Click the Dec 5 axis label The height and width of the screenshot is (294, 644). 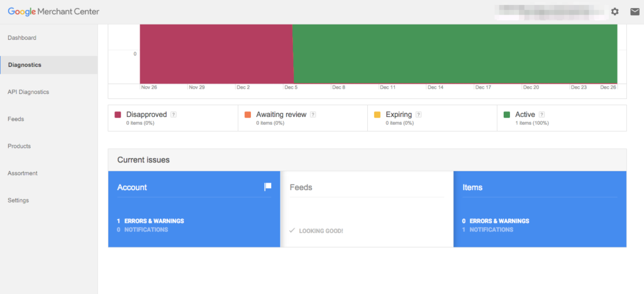tap(291, 88)
